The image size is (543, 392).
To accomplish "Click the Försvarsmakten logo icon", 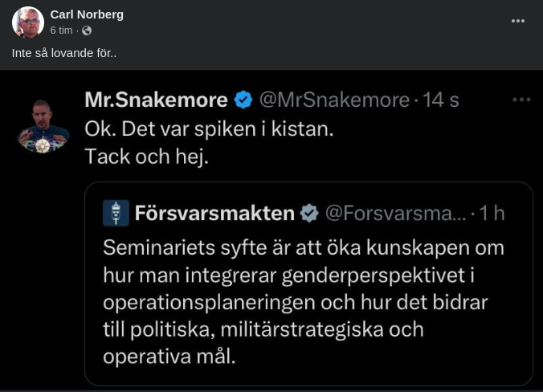I will (x=116, y=213).
